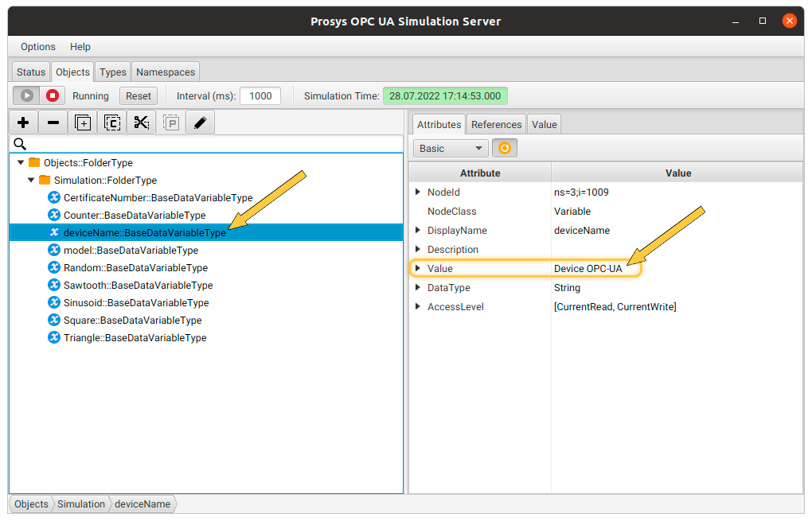Click the Simulation Time value field

tap(445, 95)
